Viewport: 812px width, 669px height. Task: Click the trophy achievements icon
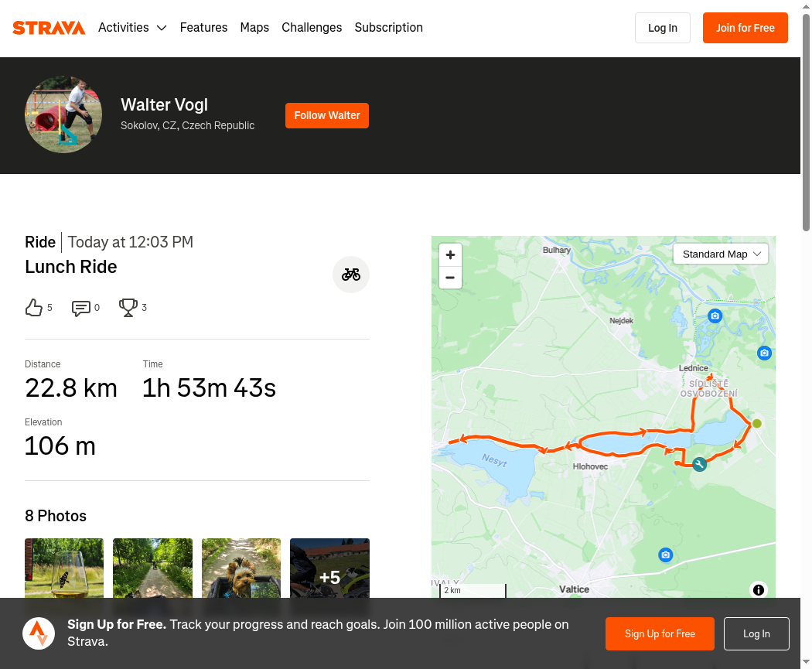click(x=128, y=308)
